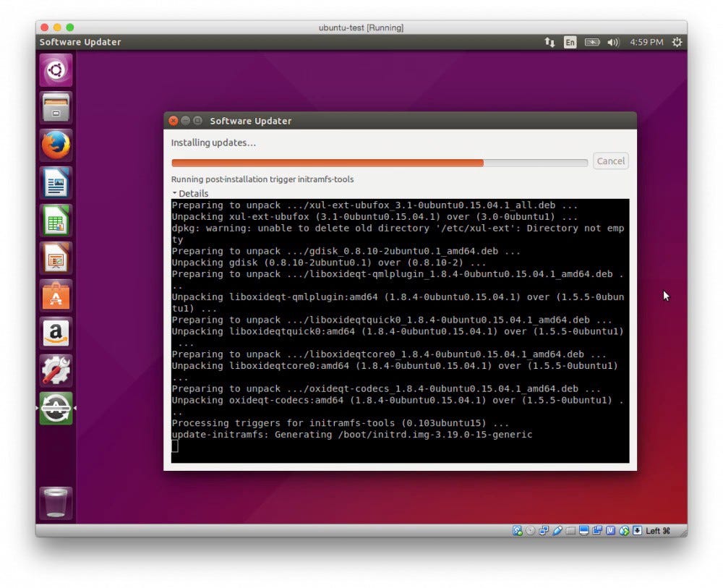Click the ubuntu-test [Running] title bar
The height and width of the screenshot is (588, 723).
(x=361, y=27)
